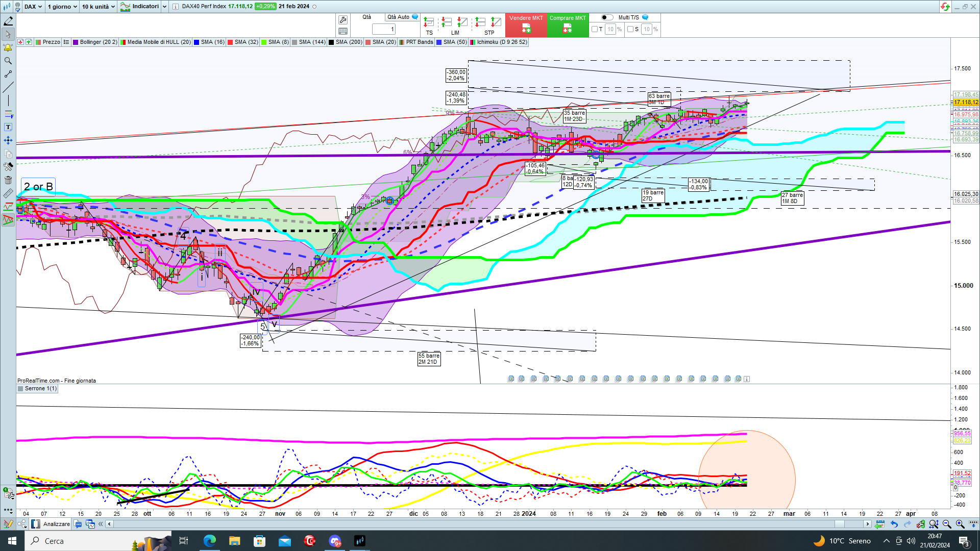980x551 pixels.
Task: Open File Explorer from the taskbar
Action: point(234,541)
